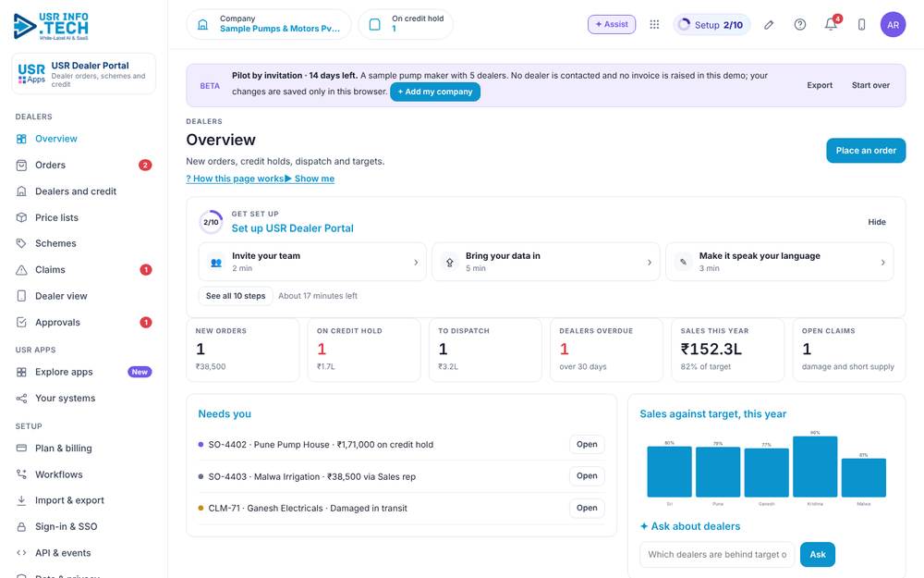
Task: Go to Overview in the sidebar
Action: [x=84, y=140]
